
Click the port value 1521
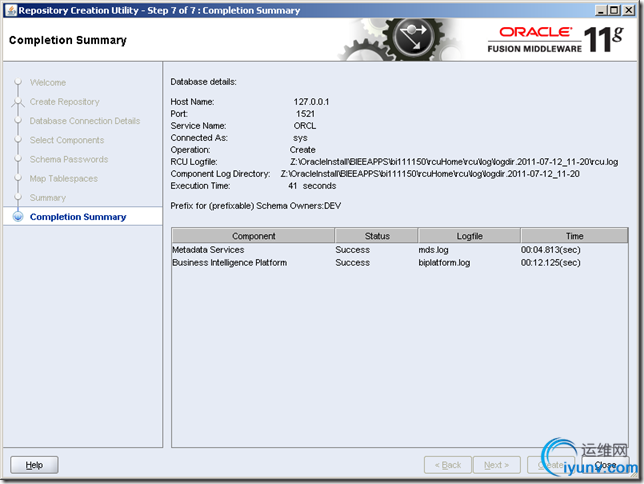click(305, 114)
